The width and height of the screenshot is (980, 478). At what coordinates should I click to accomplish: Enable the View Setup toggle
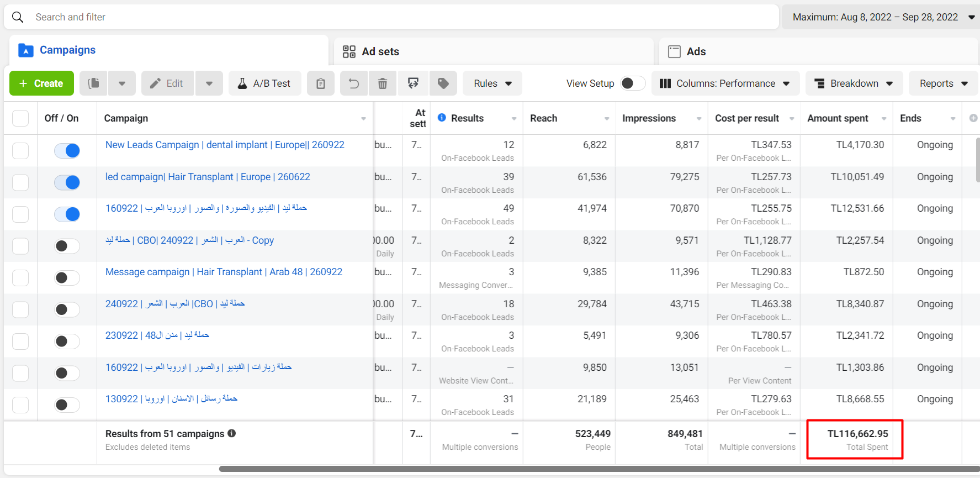click(x=632, y=83)
